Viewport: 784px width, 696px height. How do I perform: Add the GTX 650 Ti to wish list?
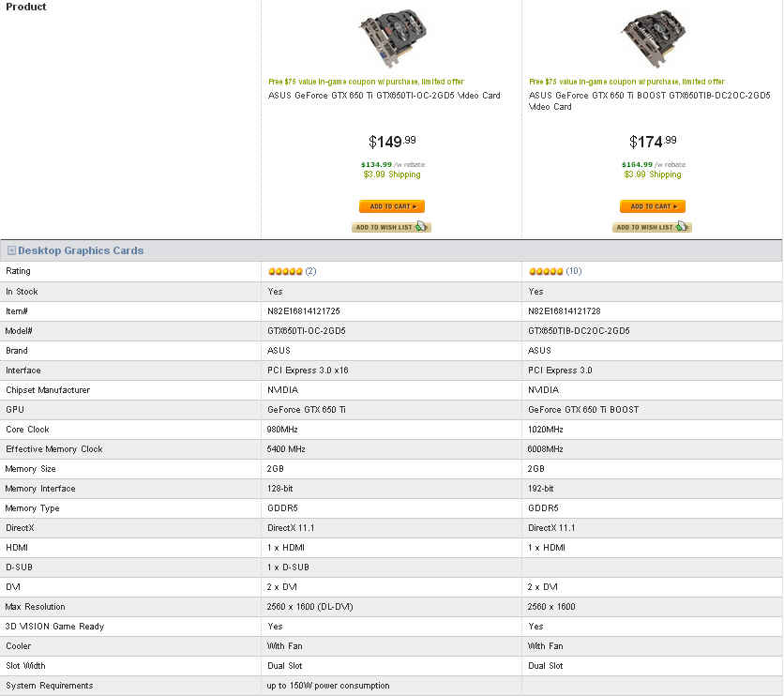pyautogui.click(x=391, y=227)
